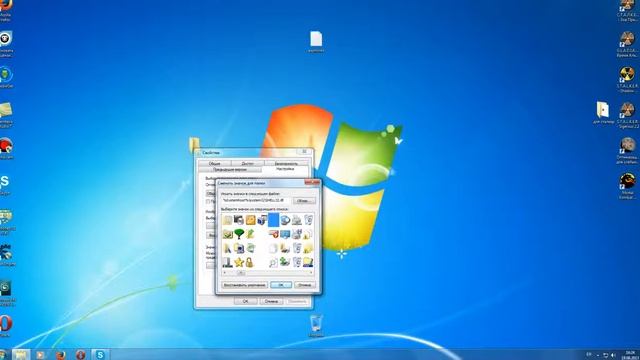The height and width of the screenshot is (360, 640).
Task: Pick the padlock icon in the list
Action: (x=250, y=262)
